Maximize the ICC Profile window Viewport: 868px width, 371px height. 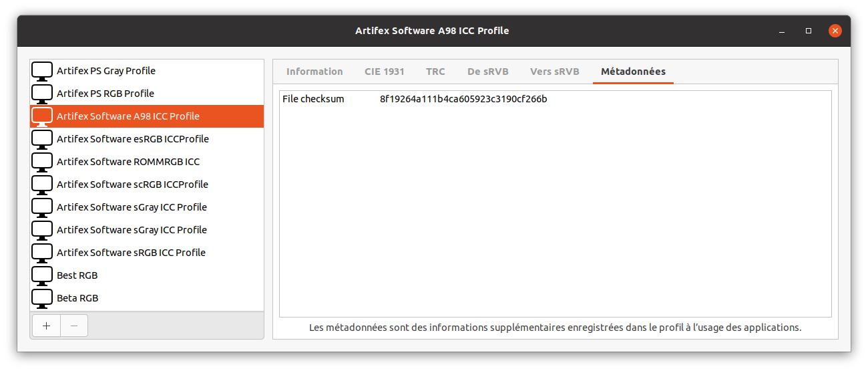coord(809,31)
